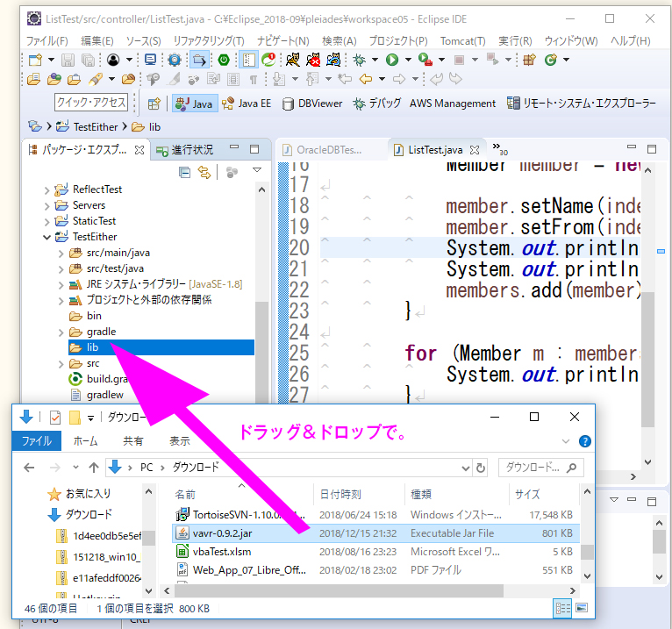Stop Tomcat using the red-X cat icon

(x=313, y=60)
